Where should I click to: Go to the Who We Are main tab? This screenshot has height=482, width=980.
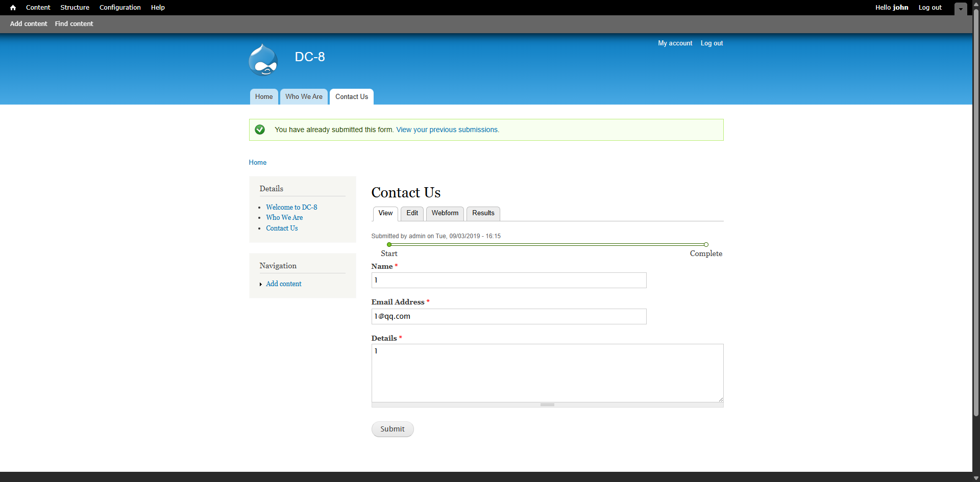pos(304,97)
